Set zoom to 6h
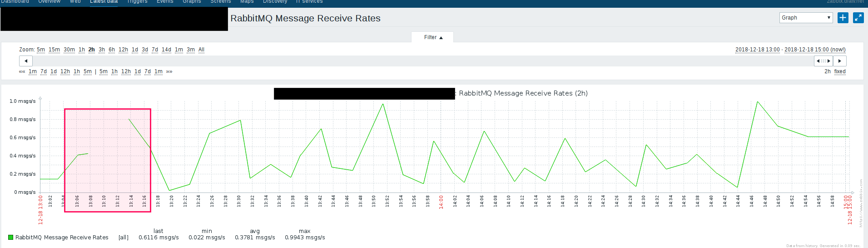The height and width of the screenshot is (248, 868). [112, 50]
